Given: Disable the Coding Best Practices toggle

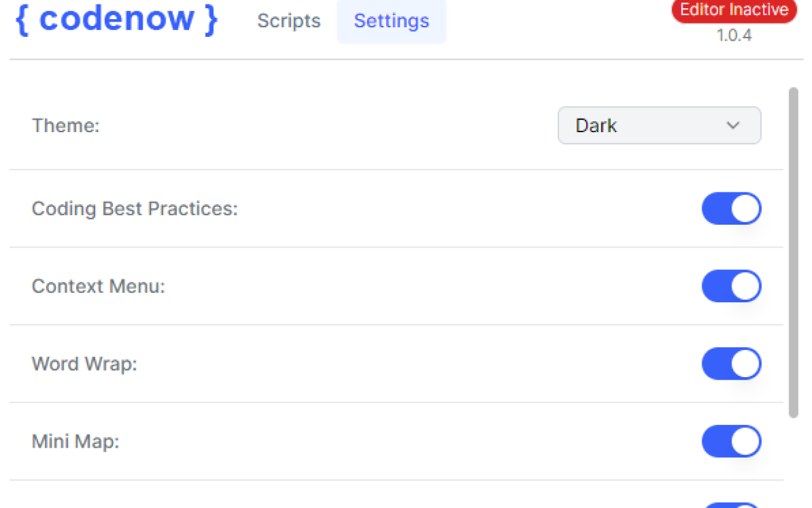Looking at the screenshot, I should [x=731, y=208].
